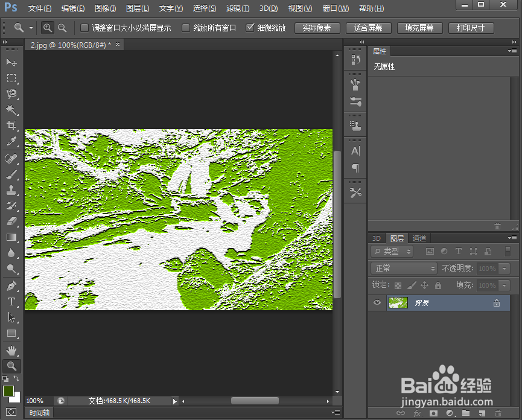Viewport: 522px width, 420px height.
Task: Open the layer filter type dropdown
Action: pos(392,251)
